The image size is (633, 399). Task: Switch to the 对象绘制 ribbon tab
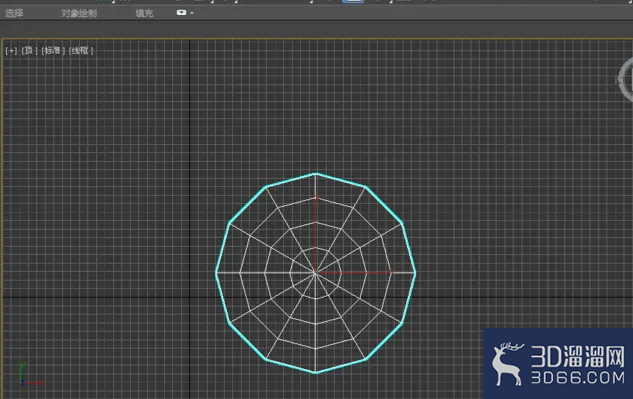(79, 13)
